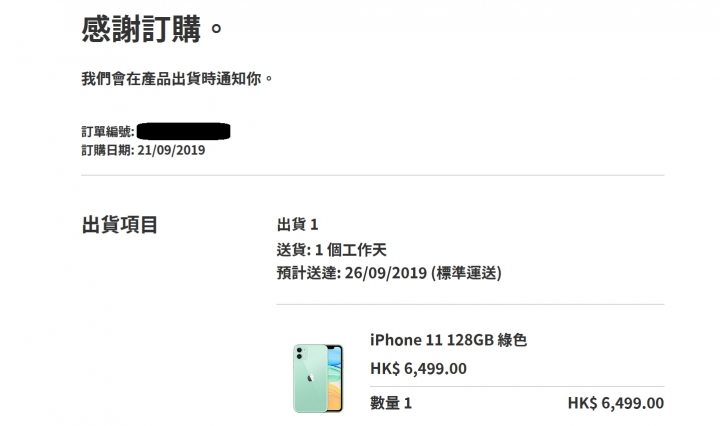Click the 標準運送 shipping method text
Screen dimensions: 720x426
click(467, 273)
